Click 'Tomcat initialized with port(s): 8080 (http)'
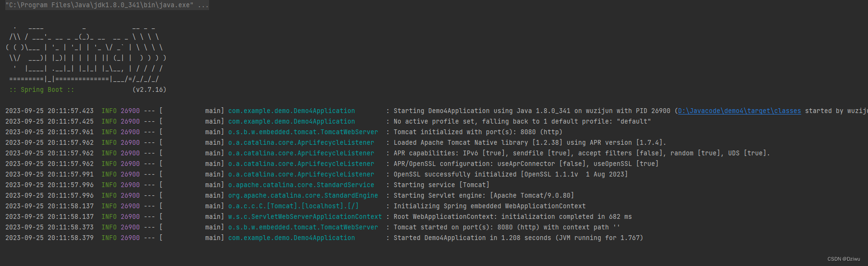The height and width of the screenshot is (266, 868). [478, 132]
